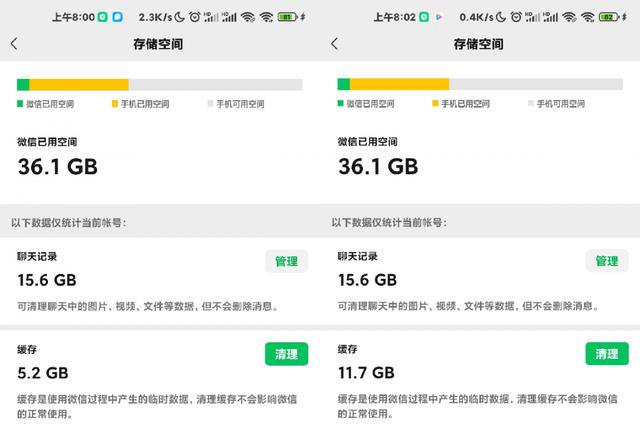
Task: Tap the moon do-not-disturb icon in right status bar
Action: tap(501, 17)
